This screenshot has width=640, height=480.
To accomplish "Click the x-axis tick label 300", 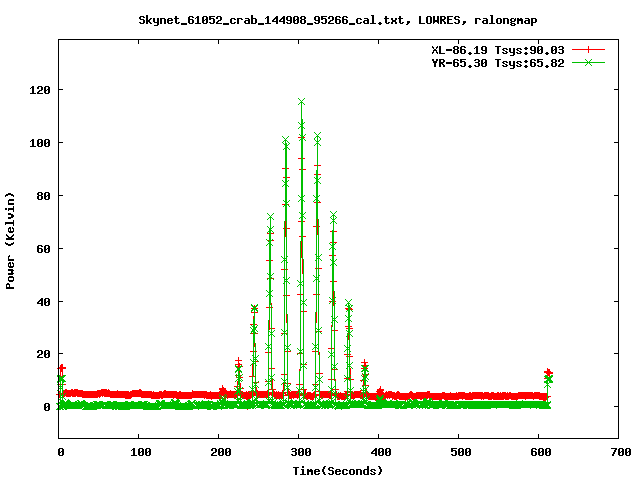I will point(299,452).
